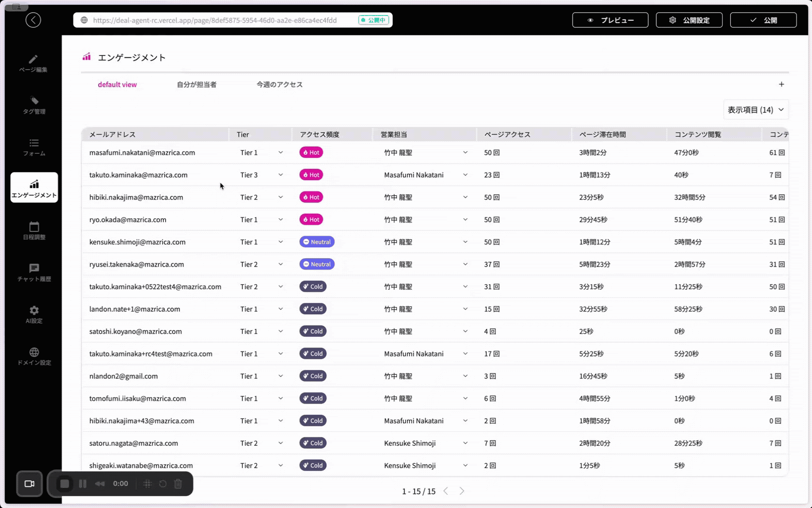The width and height of the screenshot is (812, 508).
Task: Switch to 今週のアクセス tab
Action: 279,85
